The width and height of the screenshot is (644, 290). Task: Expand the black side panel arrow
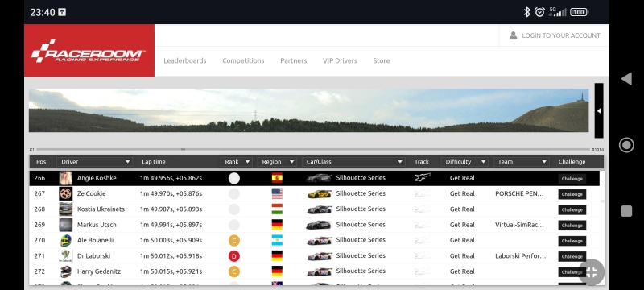(599, 110)
